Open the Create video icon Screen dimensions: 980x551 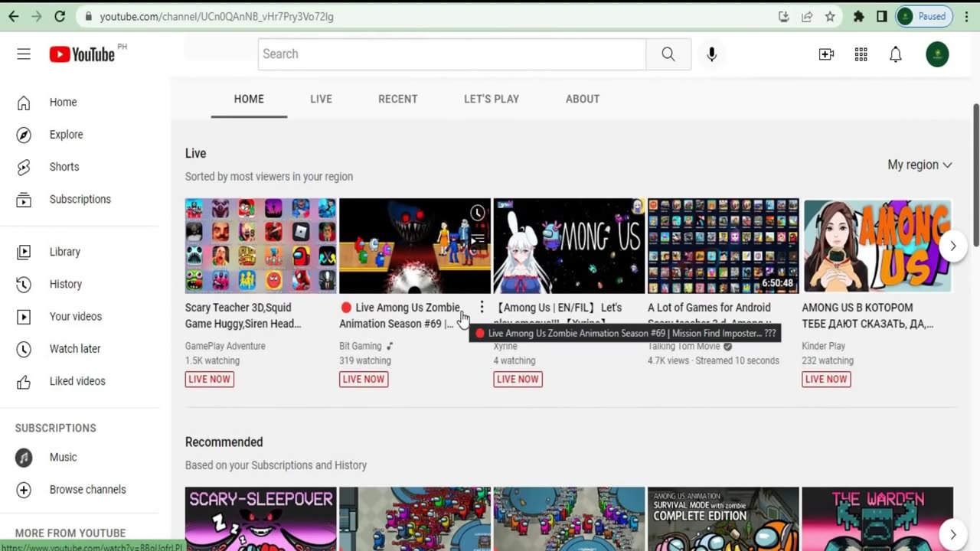[x=826, y=54]
